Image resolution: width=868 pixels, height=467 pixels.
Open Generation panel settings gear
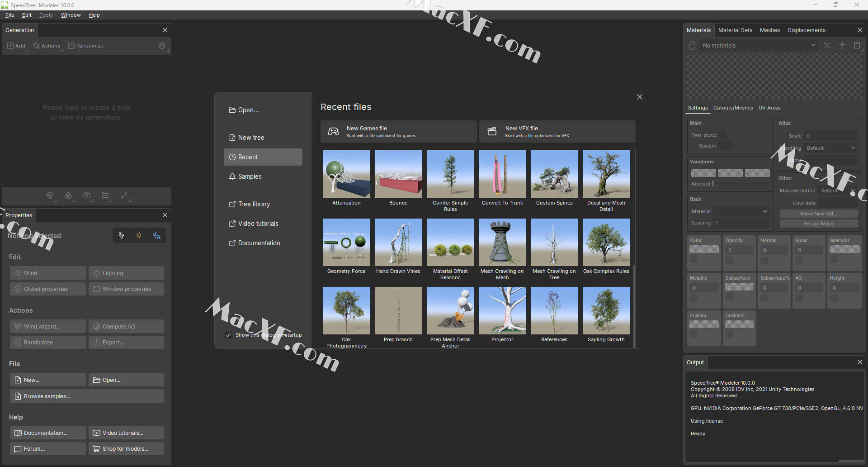click(162, 46)
